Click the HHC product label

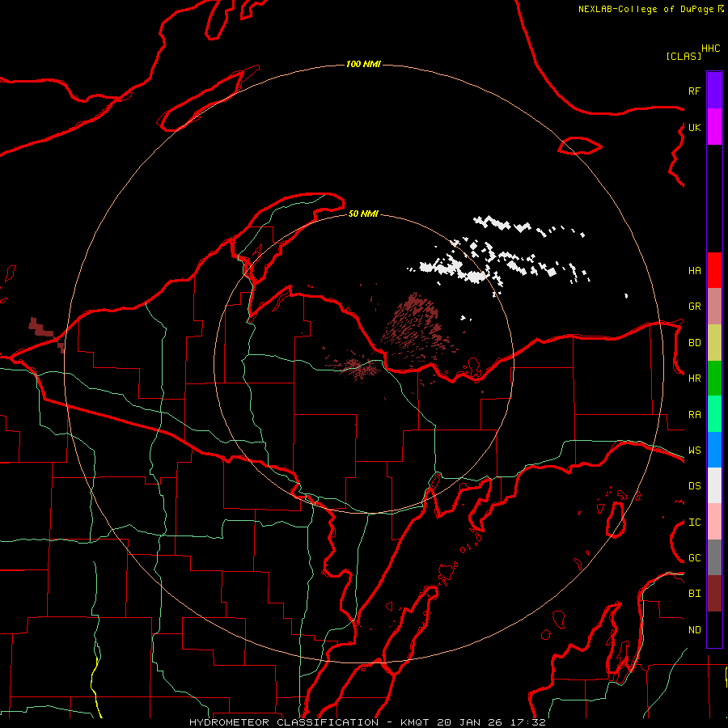coord(710,49)
